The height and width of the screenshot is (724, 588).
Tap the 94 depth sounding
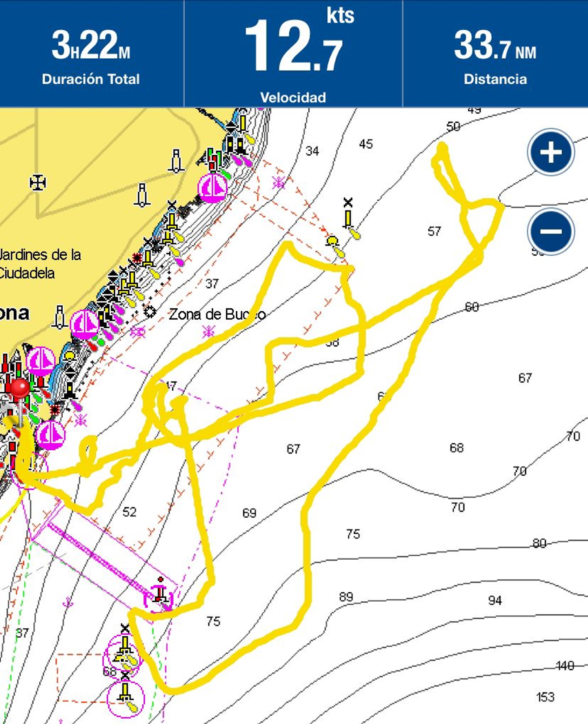(x=495, y=601)
